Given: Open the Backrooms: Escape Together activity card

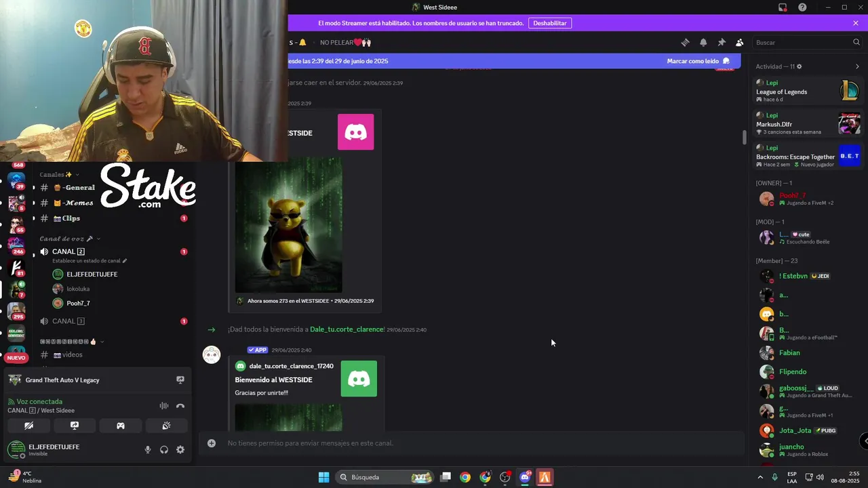Looking at the screenshot, I should [x=807, y=156].
